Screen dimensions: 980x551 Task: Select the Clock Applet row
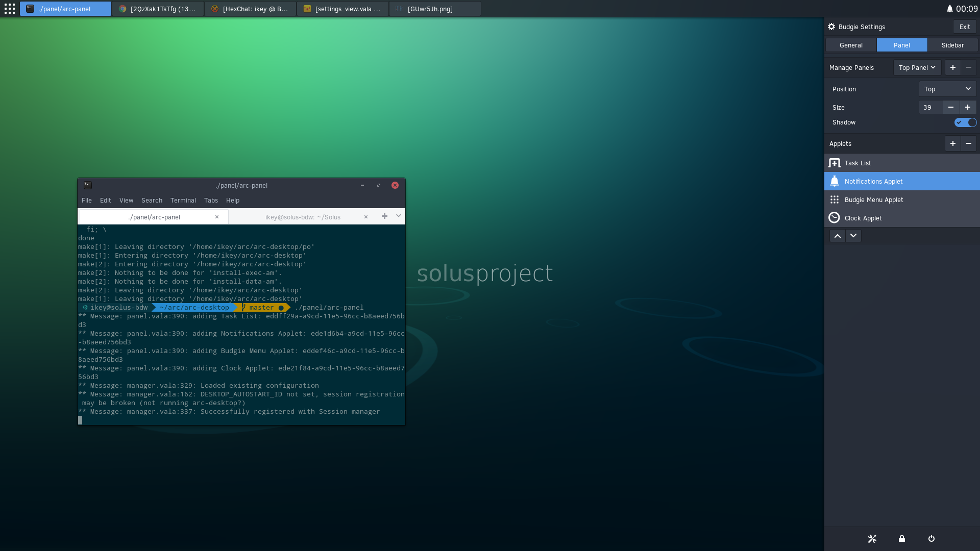click(x=902, y=218)
